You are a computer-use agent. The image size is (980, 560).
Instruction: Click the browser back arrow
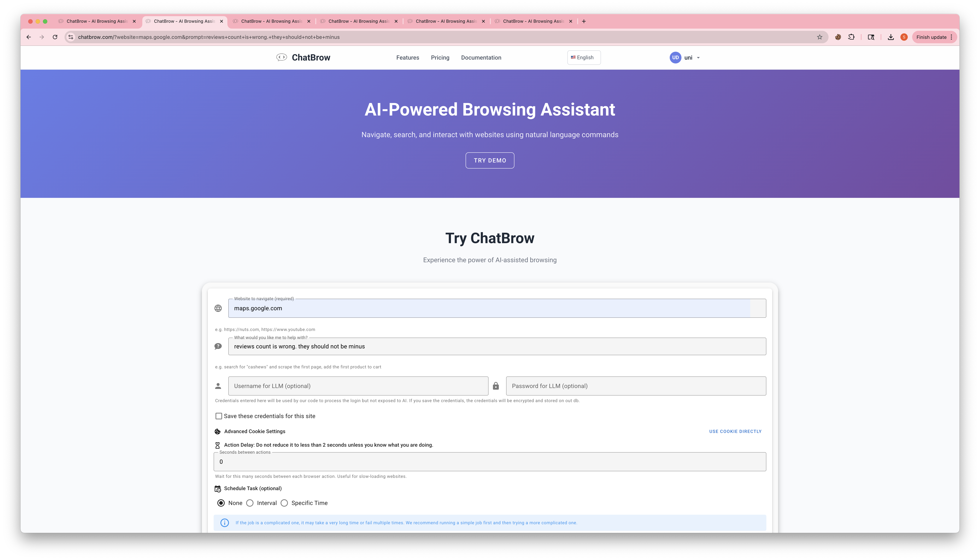28,37
